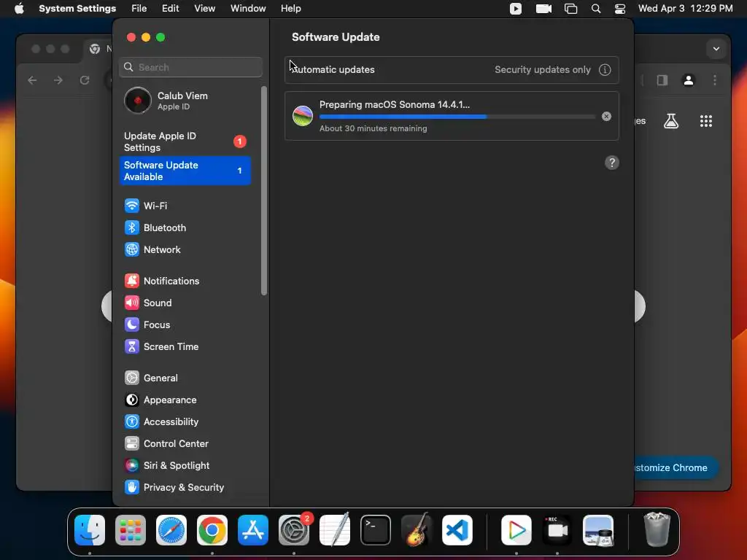Screen dimensions: 747x560
Task: Select Software Update Available sidebar item
Action: point(185,171)
